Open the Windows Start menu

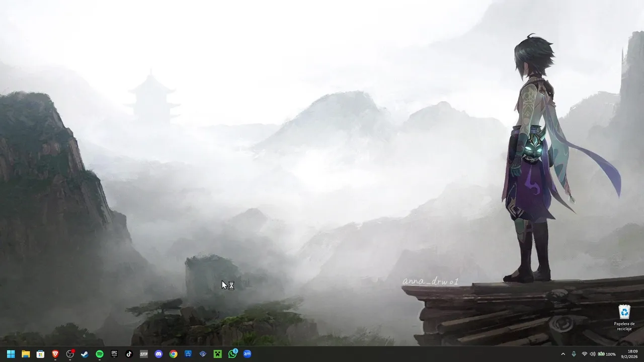click(11, 354)
